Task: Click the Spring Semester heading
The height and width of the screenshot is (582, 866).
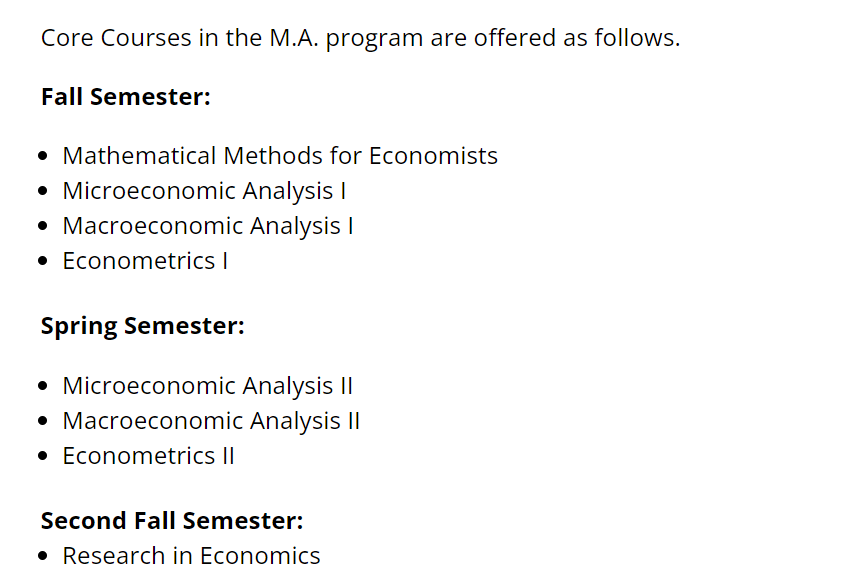Action: click(142, 326)
